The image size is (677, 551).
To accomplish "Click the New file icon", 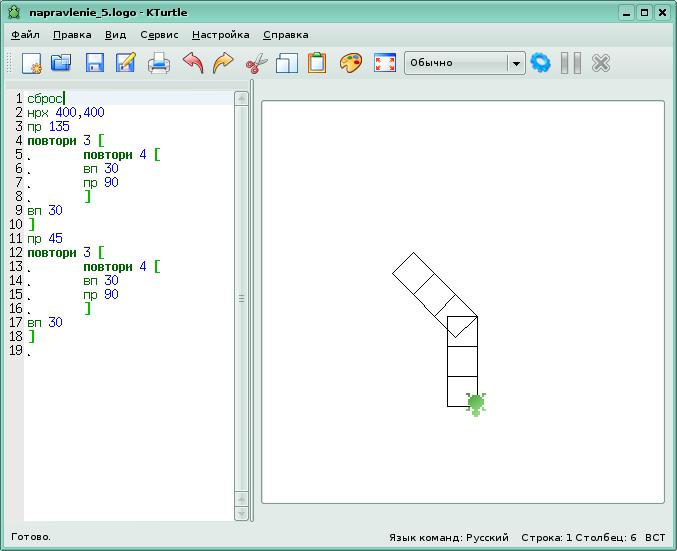I will pos(31,63).
